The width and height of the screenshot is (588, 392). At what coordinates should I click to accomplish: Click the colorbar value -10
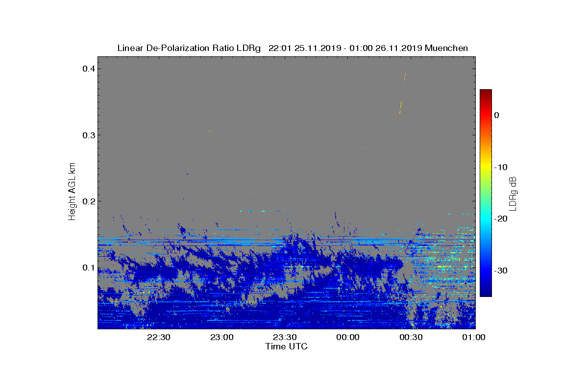coord(500,167)
